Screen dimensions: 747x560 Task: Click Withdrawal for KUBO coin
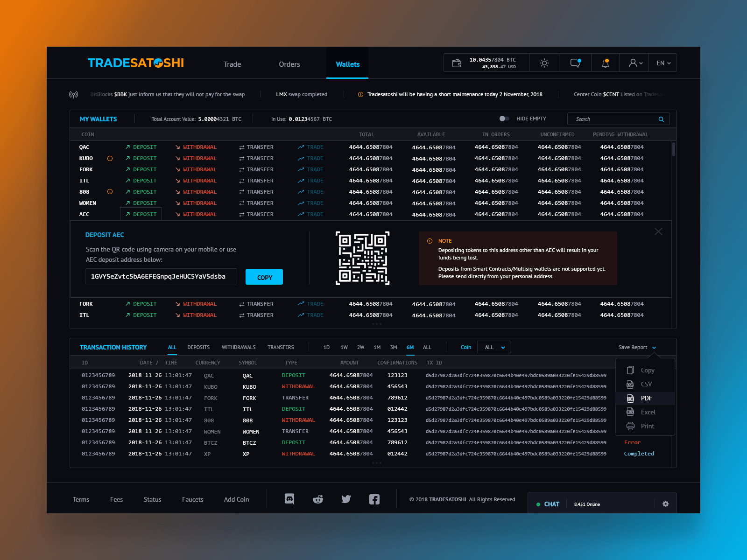click(x=196, y=158)
